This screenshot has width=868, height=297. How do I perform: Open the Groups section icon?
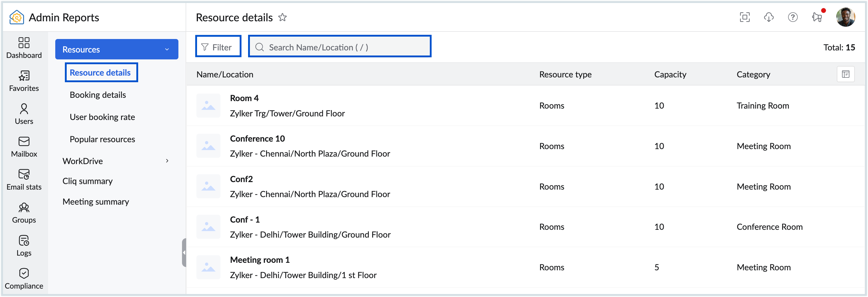[24, 212]
